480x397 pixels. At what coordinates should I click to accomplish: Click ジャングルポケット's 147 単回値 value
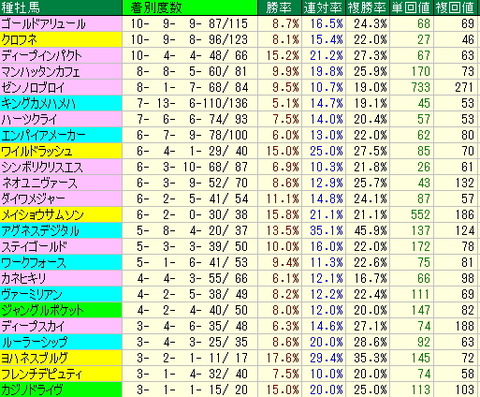click(421, 310)
